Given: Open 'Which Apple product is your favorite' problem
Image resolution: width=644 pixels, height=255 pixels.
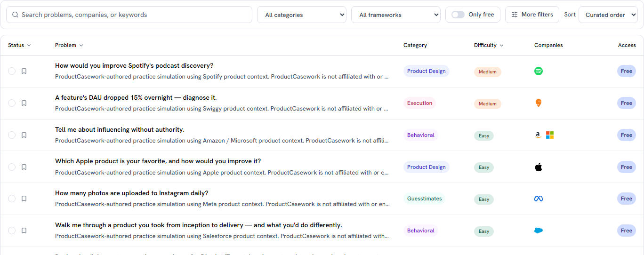Looking at the screenshot, I should (x=158, y=161).
